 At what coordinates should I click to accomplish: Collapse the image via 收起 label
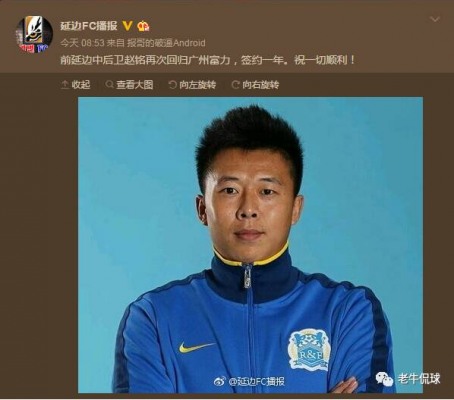point(81,85)
